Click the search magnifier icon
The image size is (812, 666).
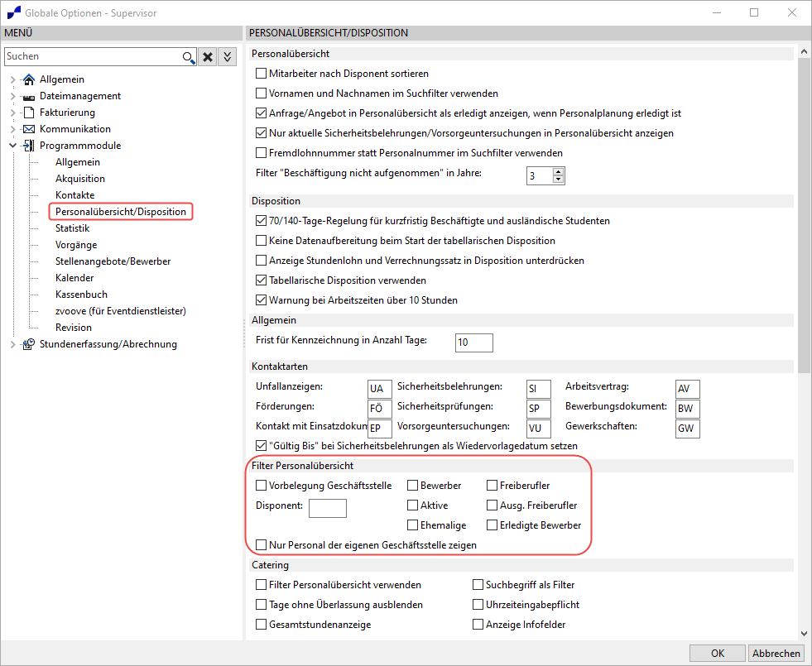(x=189, y=57)
